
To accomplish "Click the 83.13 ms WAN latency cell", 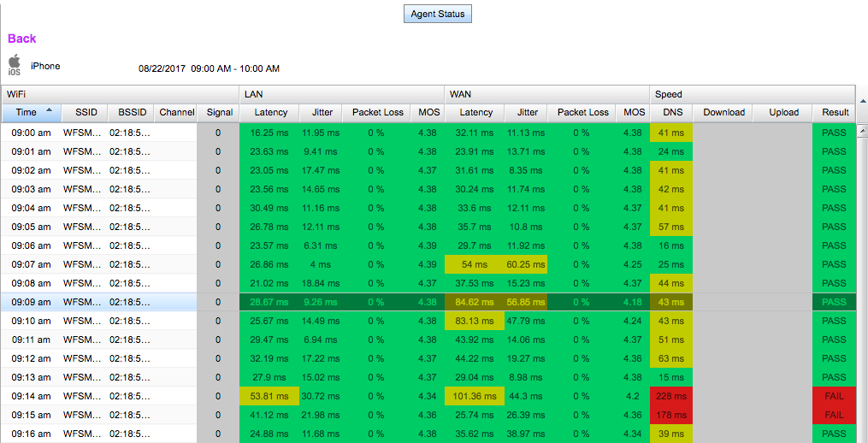I will tap(475, 322).
